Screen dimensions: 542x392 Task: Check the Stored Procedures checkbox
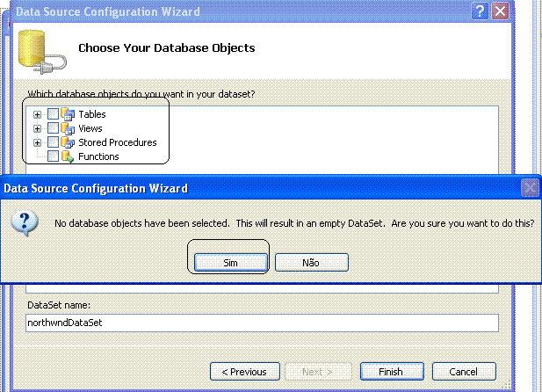coord(53,142)
